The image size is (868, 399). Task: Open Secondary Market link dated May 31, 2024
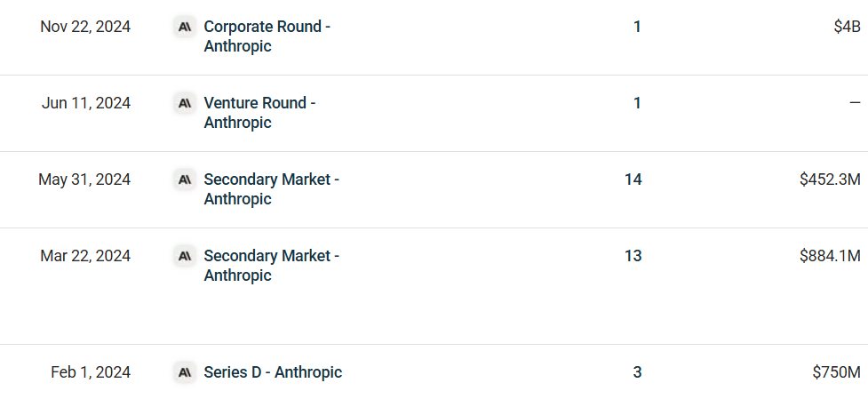coord(272,188)
